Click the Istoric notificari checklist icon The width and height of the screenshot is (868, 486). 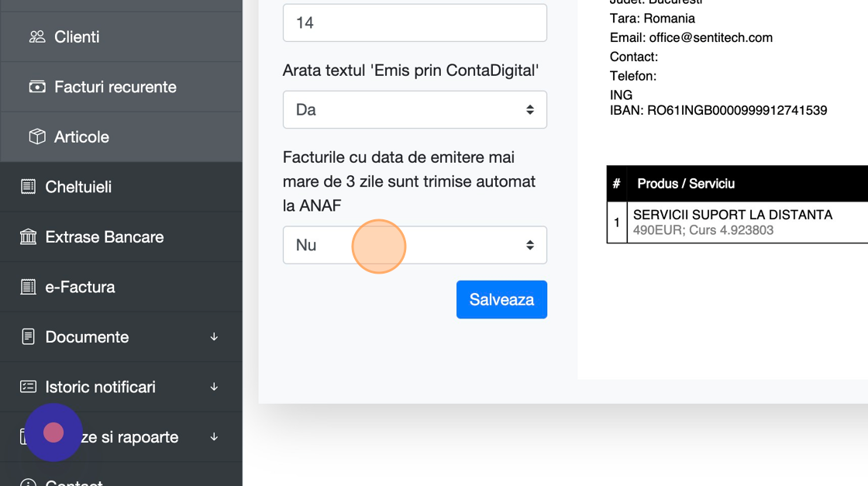point(28,387)
